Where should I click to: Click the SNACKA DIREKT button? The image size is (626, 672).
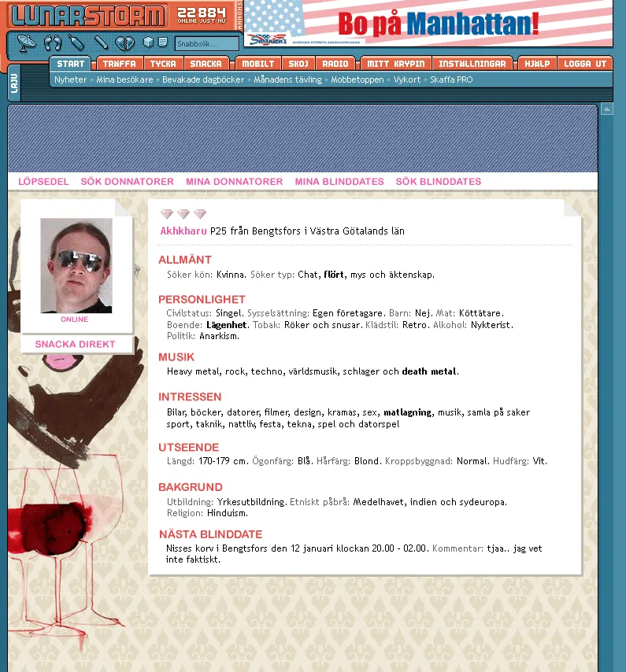[75, 344]
